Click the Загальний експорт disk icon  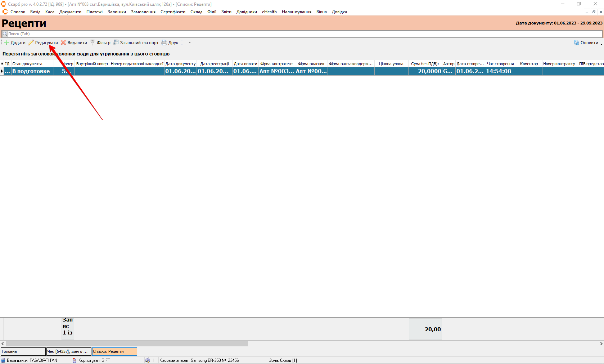coord(116,42)
